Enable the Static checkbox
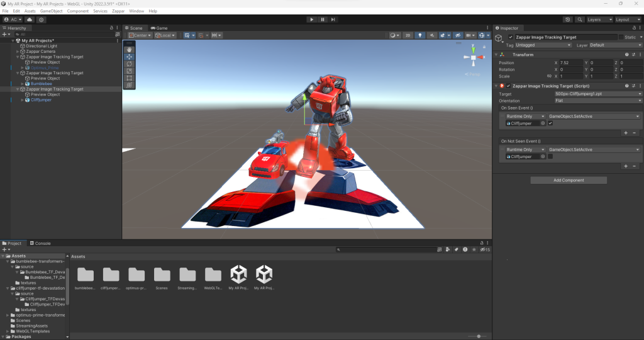Screen dimensions: 644x340 click(x=622, y=37)
